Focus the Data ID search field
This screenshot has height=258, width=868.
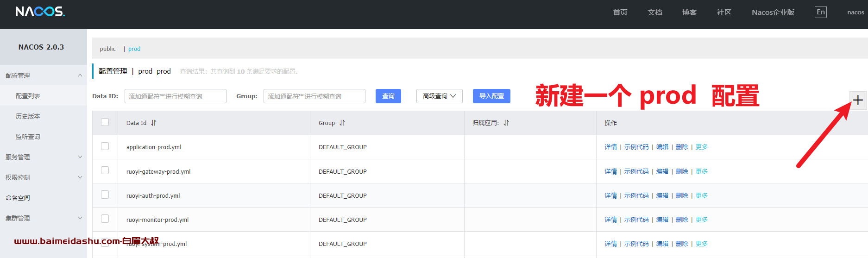pyautogui.click(x=175, y=96)
